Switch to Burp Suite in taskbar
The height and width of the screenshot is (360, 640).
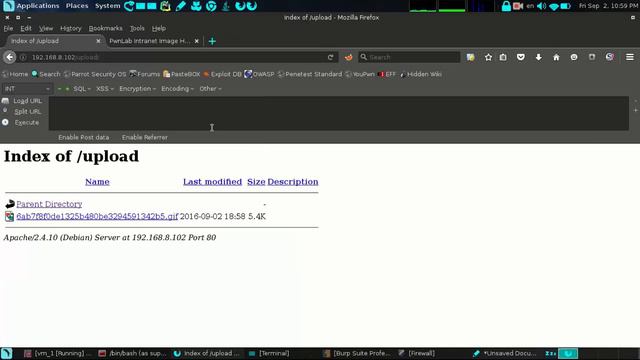point(357,353)
